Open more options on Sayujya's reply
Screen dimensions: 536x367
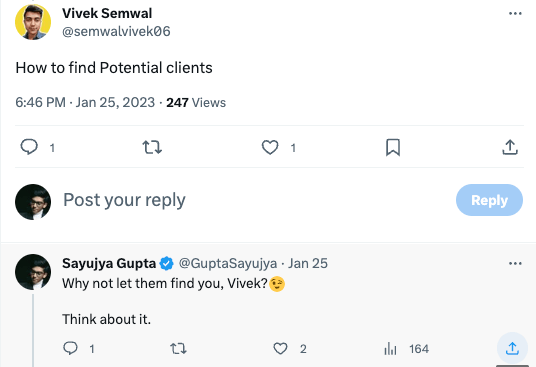tap(515, 263)
